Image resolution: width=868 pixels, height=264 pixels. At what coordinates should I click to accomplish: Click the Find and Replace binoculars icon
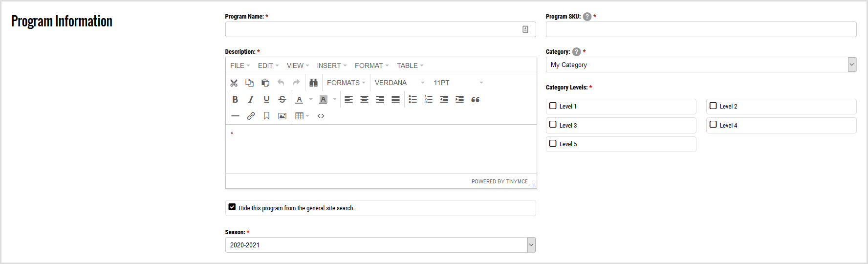(x=313, y=83)
